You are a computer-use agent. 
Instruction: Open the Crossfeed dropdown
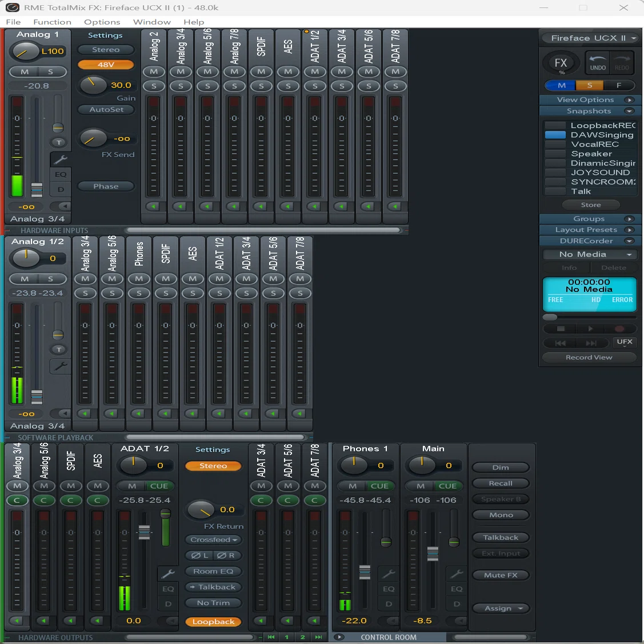coord(213,539)
